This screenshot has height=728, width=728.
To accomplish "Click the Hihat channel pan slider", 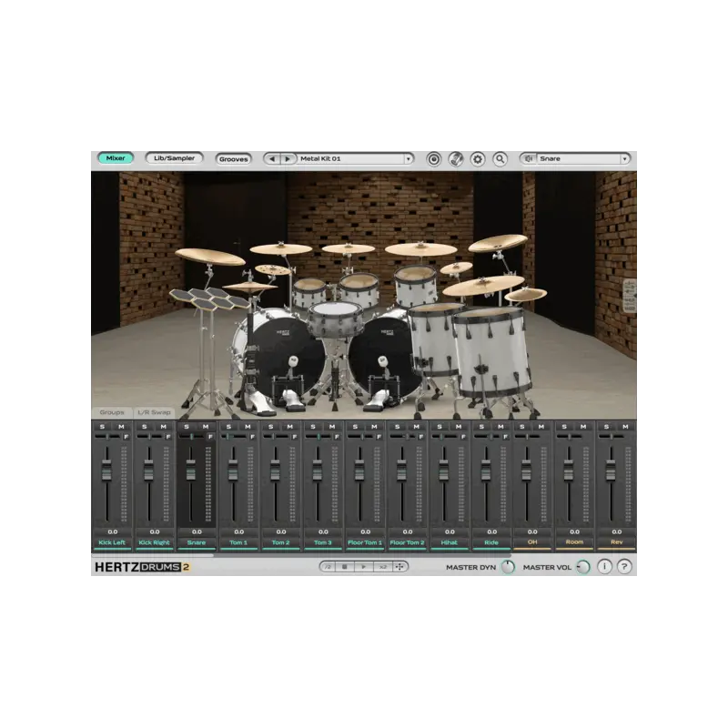I will 444,437.
